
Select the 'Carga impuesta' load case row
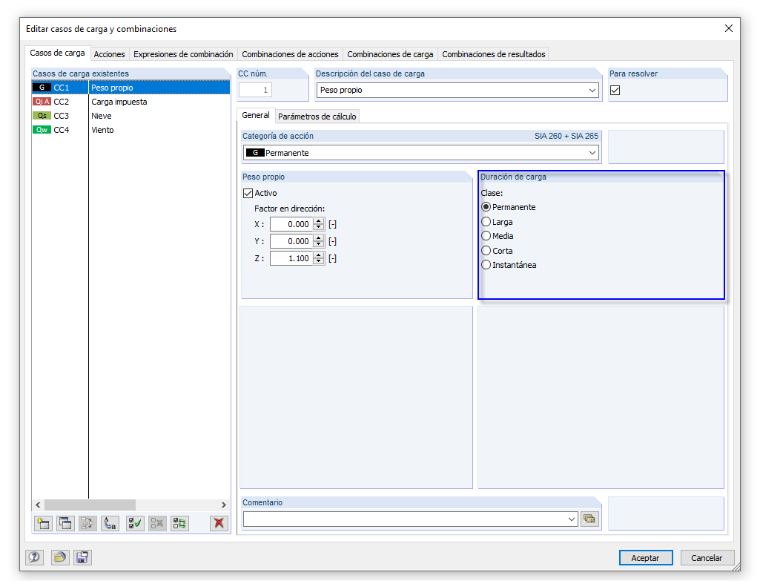[x=131, y=102]
